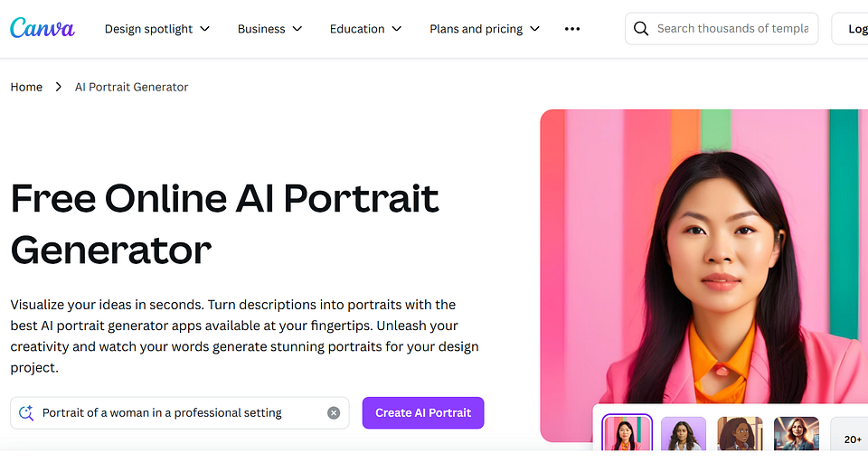Click the breadcrumb chevron arrow after Home

[x=58, y=87]
